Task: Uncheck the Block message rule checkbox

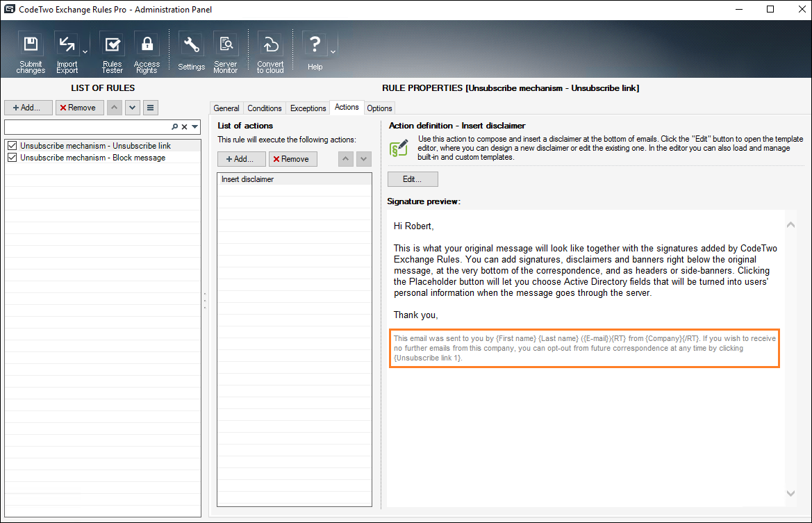Action: point(13,158)
